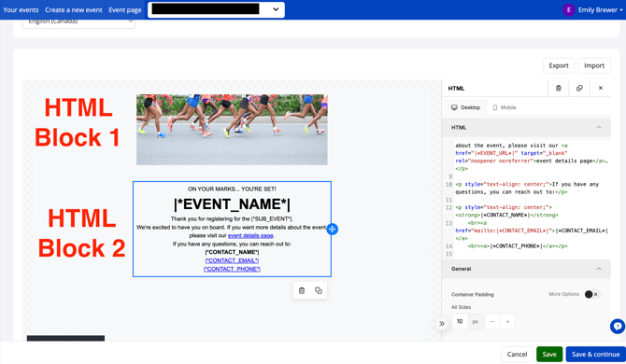
Task: Duplicate the HTML block from the panel header
Action: [x=579, y=88]
